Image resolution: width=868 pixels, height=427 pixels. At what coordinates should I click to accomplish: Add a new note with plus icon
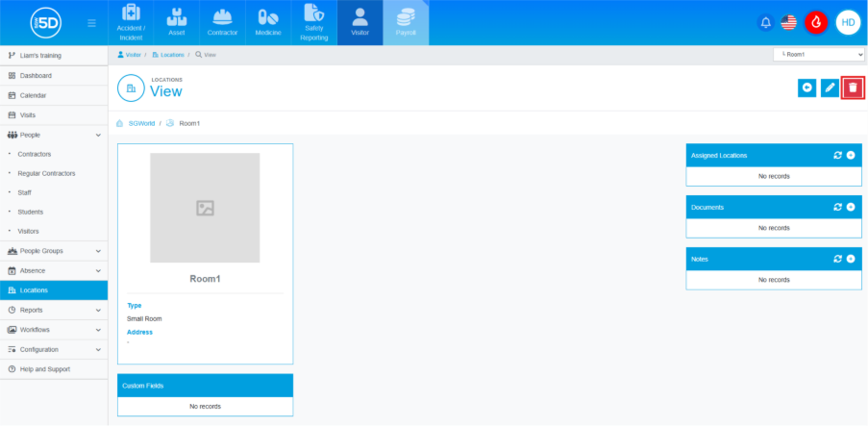(851, 259)
